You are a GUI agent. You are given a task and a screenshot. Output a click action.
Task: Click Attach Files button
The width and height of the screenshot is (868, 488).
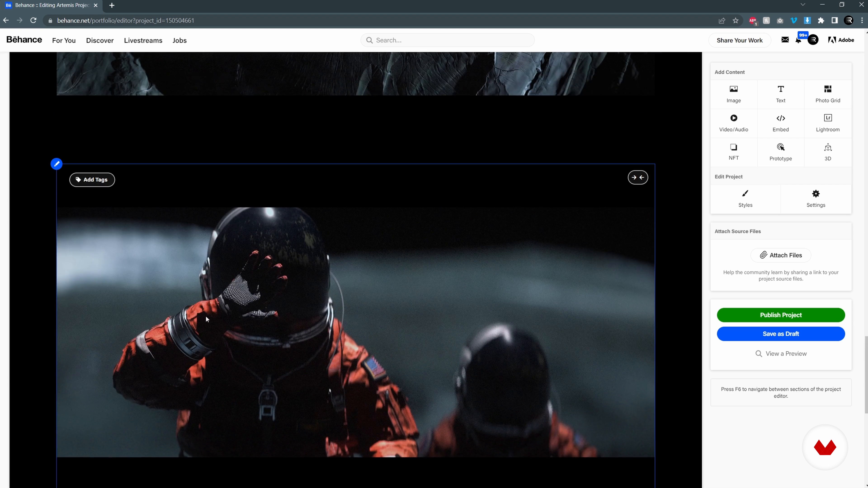pyautogui.click(x=780, y=255)
